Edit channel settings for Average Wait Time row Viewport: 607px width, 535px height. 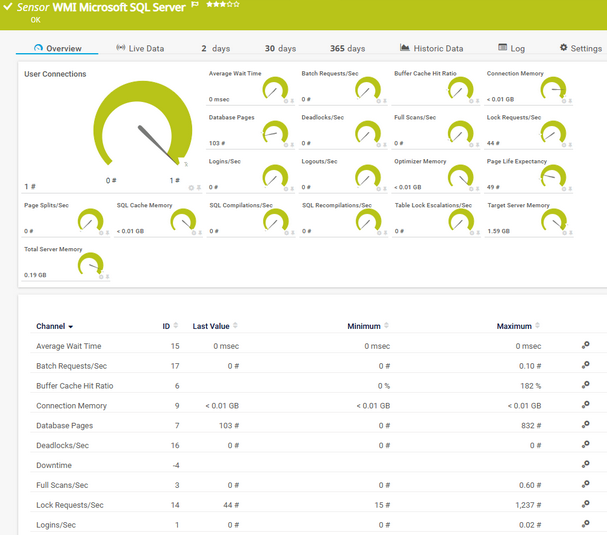click(585, 345)
